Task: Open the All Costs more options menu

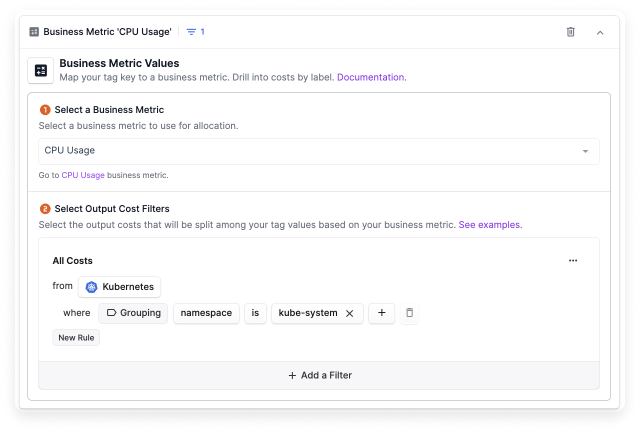Action: pos(573,261)
